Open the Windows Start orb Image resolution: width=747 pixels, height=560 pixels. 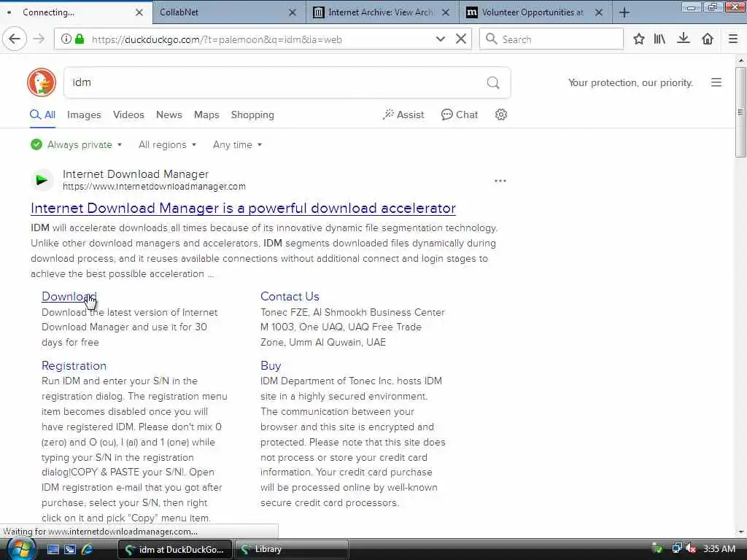(20, 549)
